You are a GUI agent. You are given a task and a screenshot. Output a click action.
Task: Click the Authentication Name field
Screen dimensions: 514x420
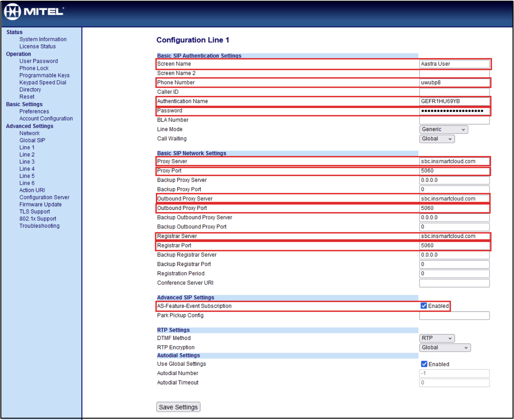(454, 101)
